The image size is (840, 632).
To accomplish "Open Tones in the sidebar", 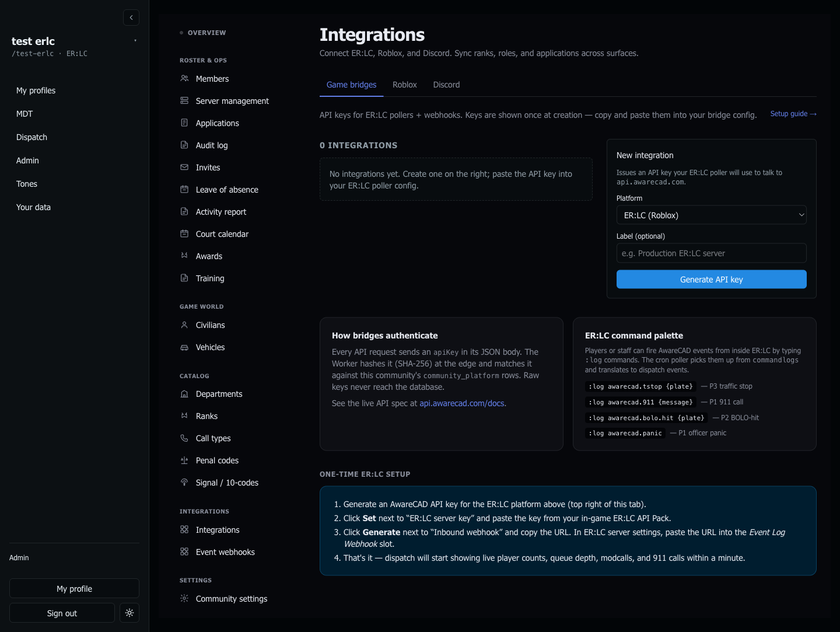I will pos(27,184).
